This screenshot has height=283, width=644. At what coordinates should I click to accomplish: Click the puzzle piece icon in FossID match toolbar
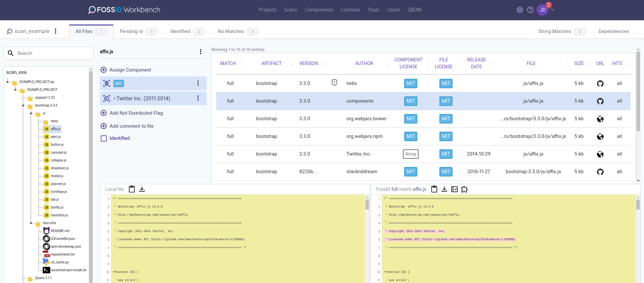(465, 189)
